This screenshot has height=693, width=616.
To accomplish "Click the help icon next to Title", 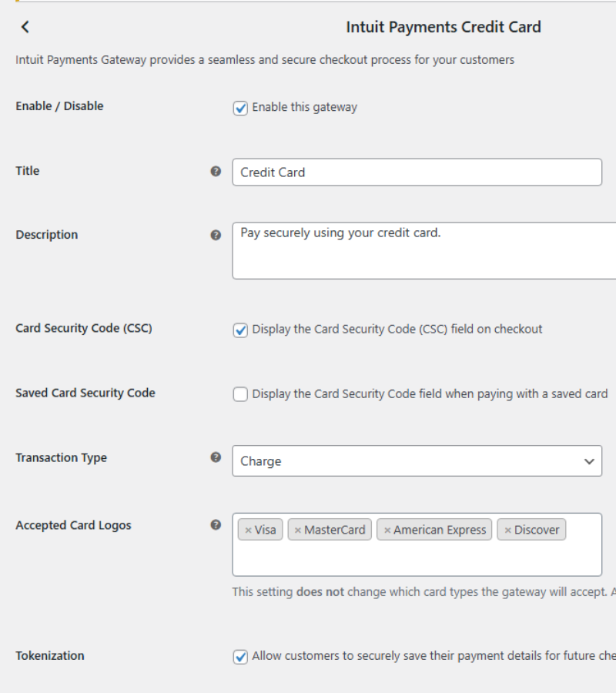I will (216, 171).
